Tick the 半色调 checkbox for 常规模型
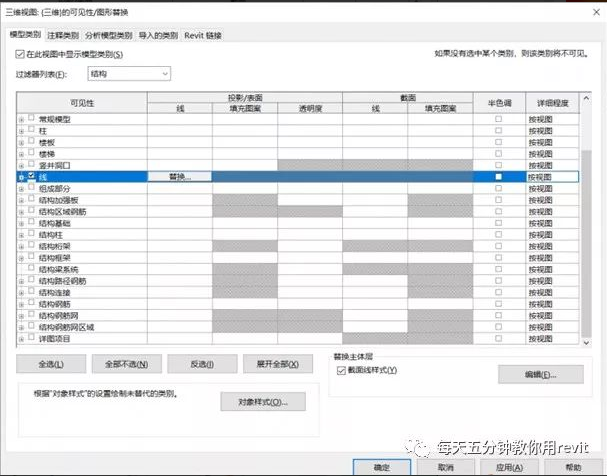Screen dimensions: 607x476 pyautogui.click(x=499, y=119)
